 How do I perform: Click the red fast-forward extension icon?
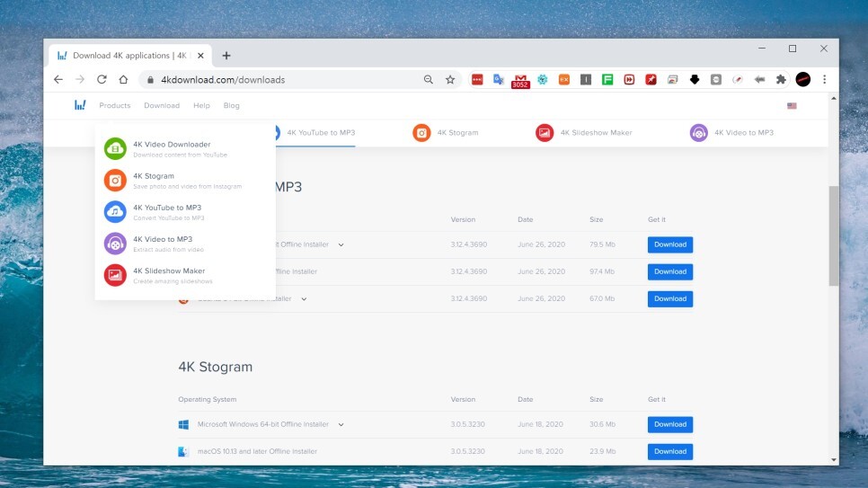pos(629,80)
